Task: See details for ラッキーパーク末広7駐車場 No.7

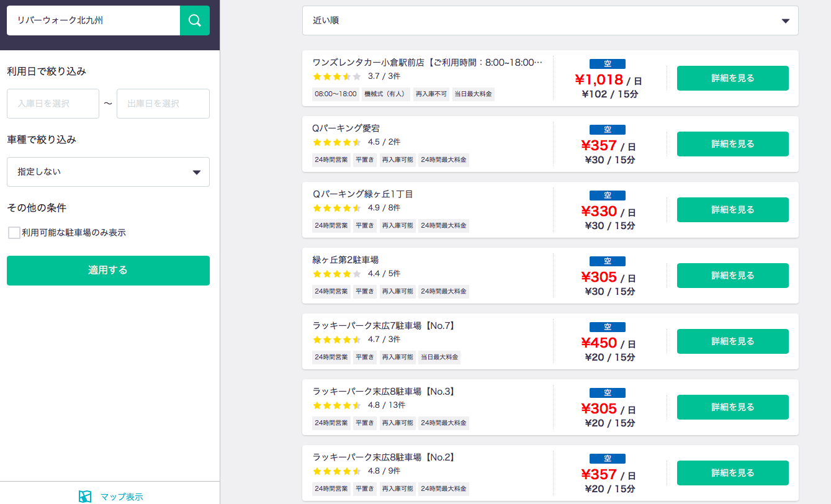Action: tap(733, 341)
